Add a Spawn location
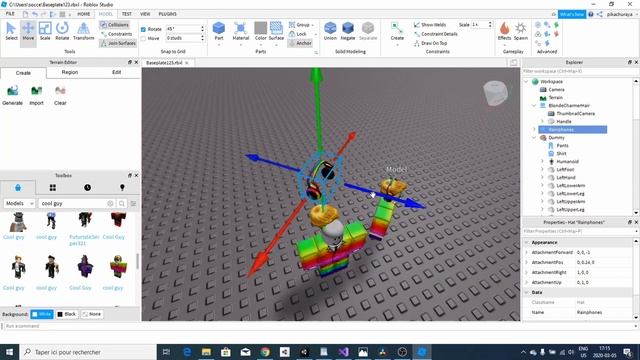Image resolution: width=640 pixels, height=360 pixels. (521, 31)
